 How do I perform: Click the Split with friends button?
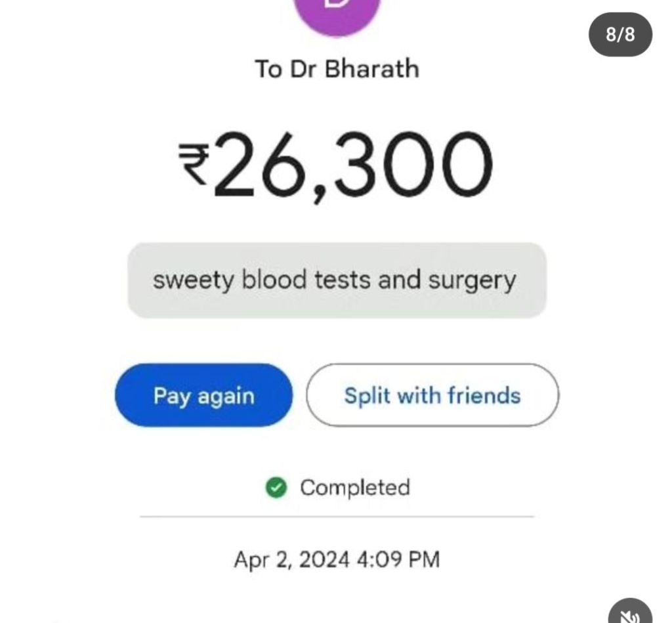pyautogui.click(x=432, y=395)
